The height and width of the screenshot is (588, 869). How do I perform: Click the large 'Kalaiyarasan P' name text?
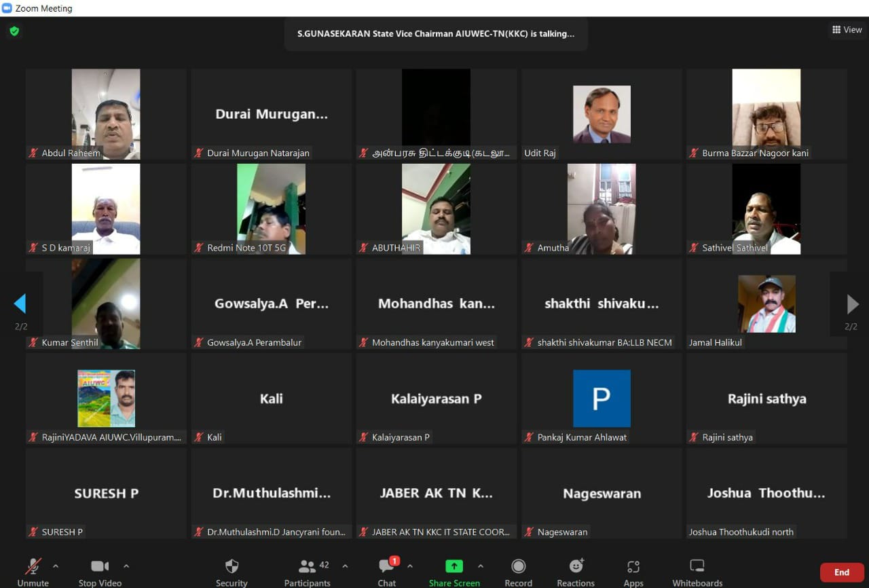tap(436, 399)
